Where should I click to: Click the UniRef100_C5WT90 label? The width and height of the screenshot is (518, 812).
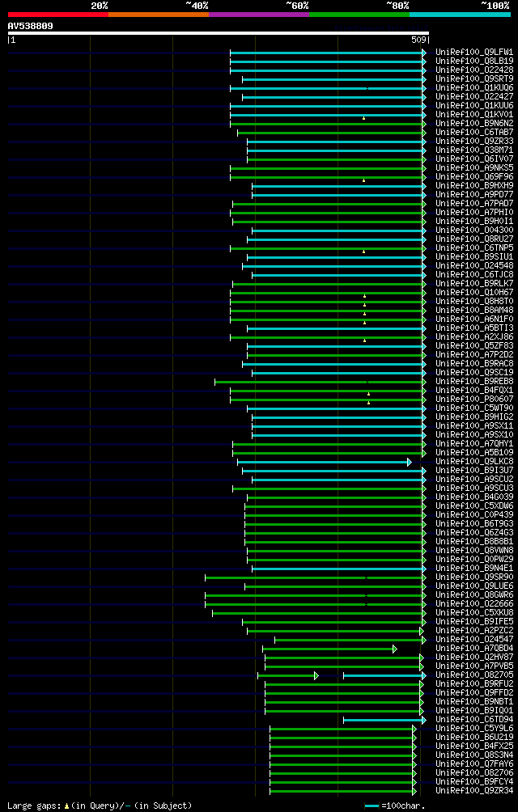474,408
